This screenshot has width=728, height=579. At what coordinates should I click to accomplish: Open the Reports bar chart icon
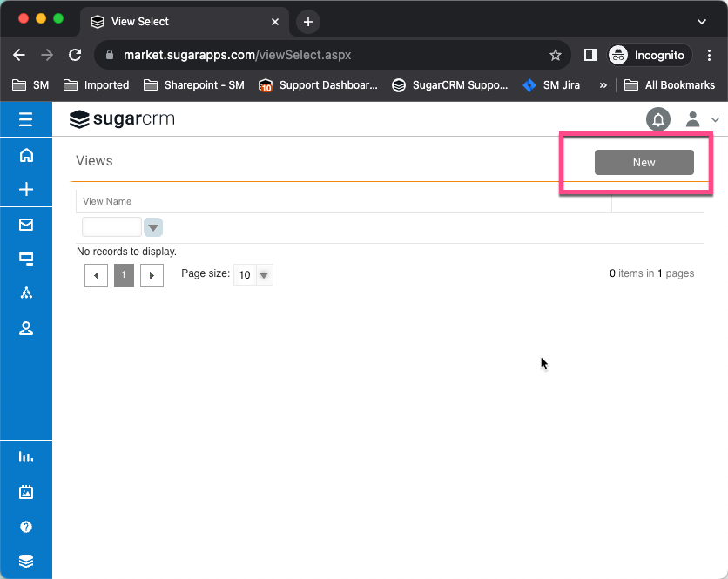coord(26,456)
